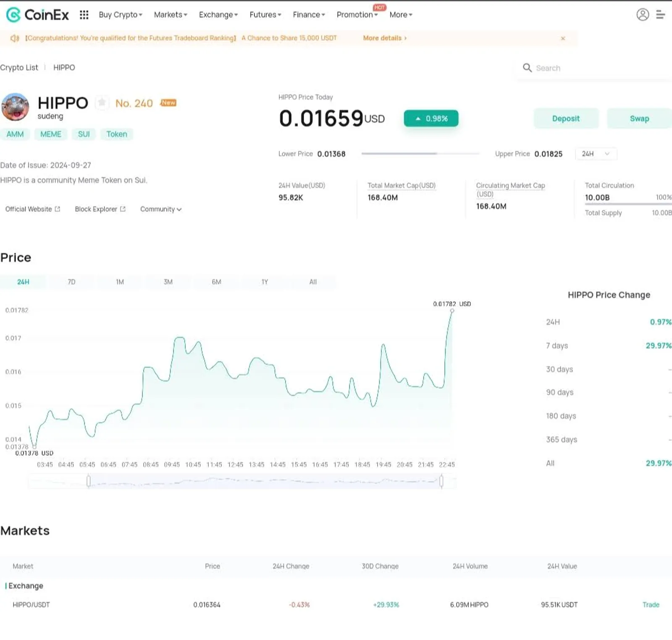Select the HIPPO/USDT market row name

[31, 605]
